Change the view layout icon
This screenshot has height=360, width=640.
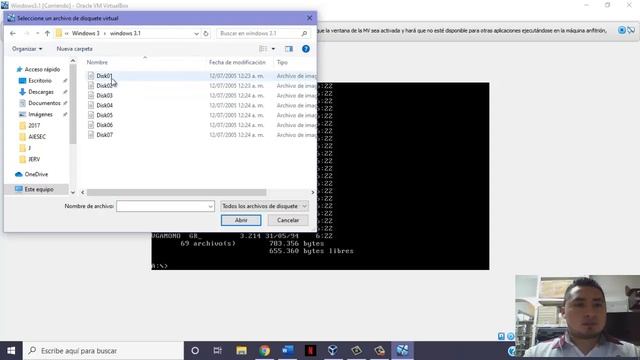click(263, 49)
